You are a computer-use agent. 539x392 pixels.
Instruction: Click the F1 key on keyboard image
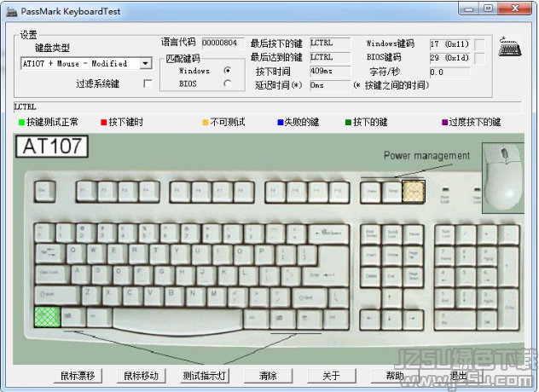tap(86, 191)
